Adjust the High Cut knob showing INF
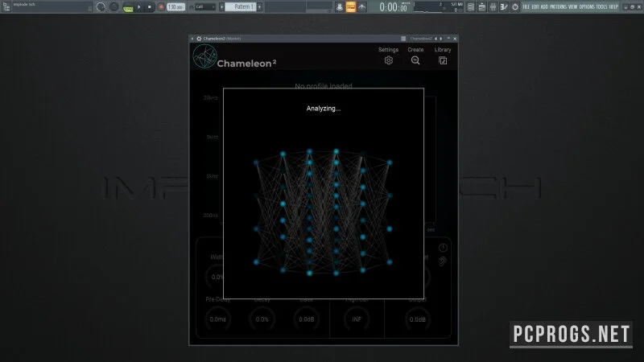 (357, 319)
